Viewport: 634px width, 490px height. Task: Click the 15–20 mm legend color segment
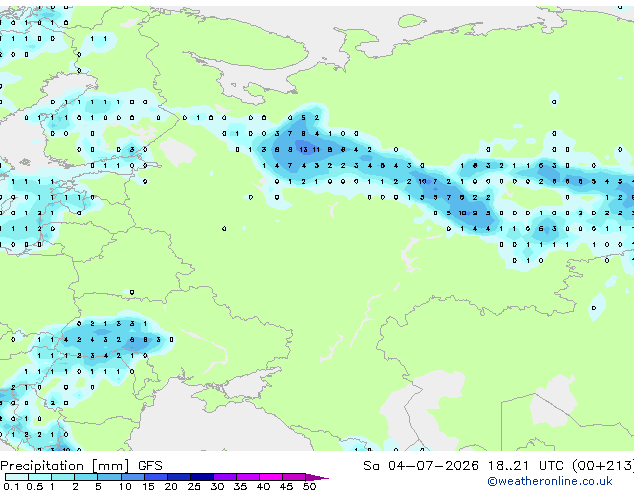coord(155,477)
